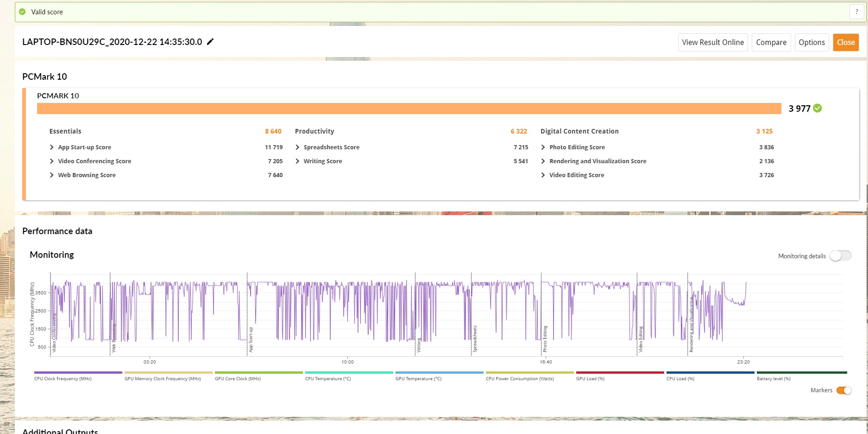This screenshot has height=434, width=868.
Task: Click the pencil icon to rename result
Action: tap(210, 42)
